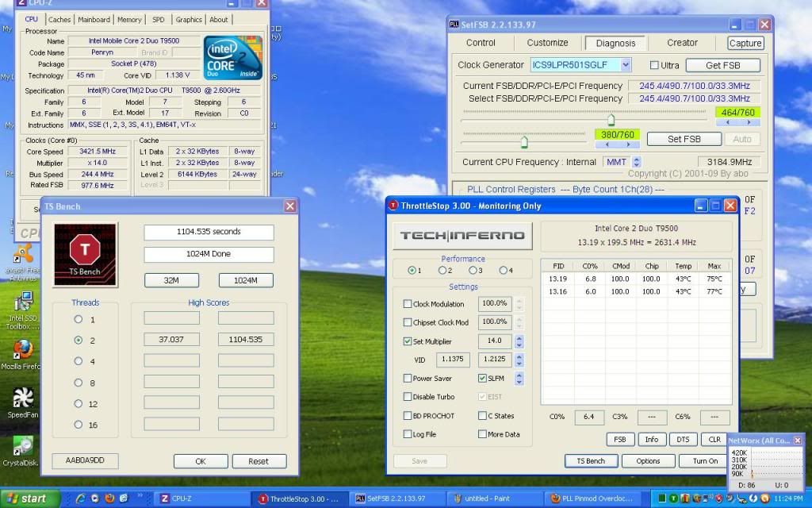Screen dimensions: 812x508
Task: Open the SpeedFan desktop icon
Action: point(22,402)
